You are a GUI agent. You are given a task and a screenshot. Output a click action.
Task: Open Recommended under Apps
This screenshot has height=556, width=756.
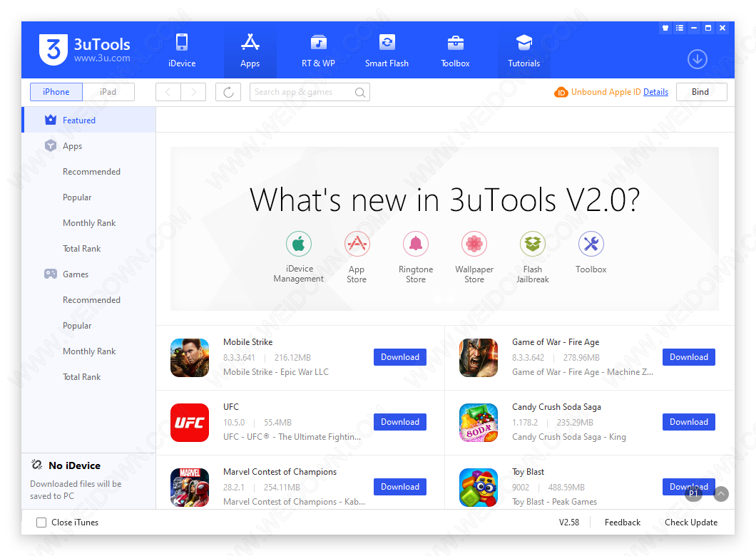coord(91,172)
